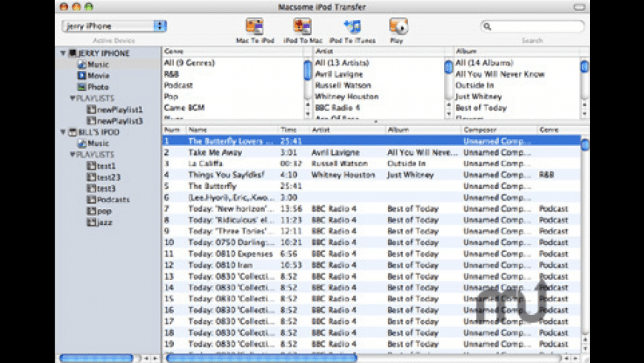Image resolution: width=644 pixels, height=363 pixels.
Task: Click the track table horizontal scrollbar thumb
Action: (x=261, y=358)
